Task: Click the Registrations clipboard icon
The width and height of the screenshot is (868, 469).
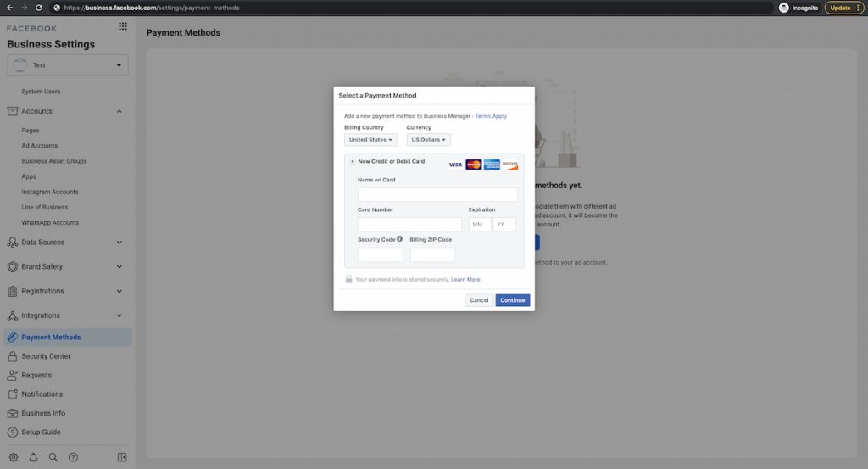Action: (x=12, y=291)
